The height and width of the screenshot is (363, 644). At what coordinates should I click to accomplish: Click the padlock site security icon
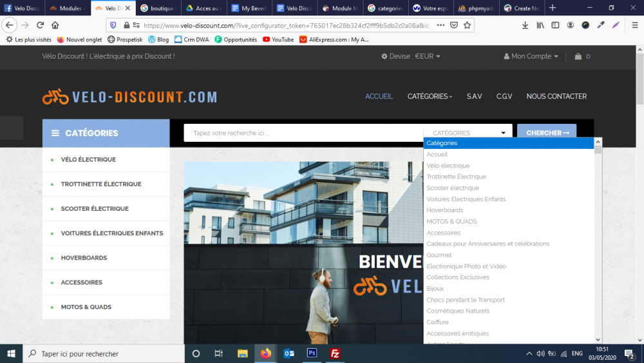point(126,25)
